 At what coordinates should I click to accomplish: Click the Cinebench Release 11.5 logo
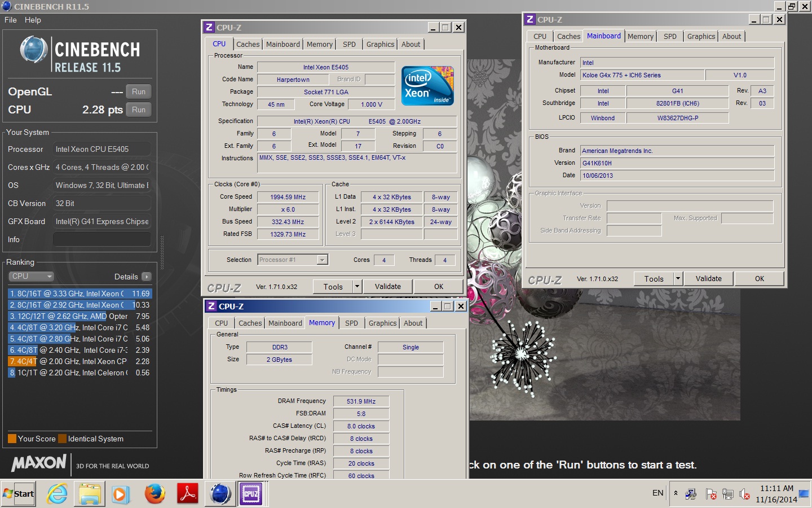[80, 55]
